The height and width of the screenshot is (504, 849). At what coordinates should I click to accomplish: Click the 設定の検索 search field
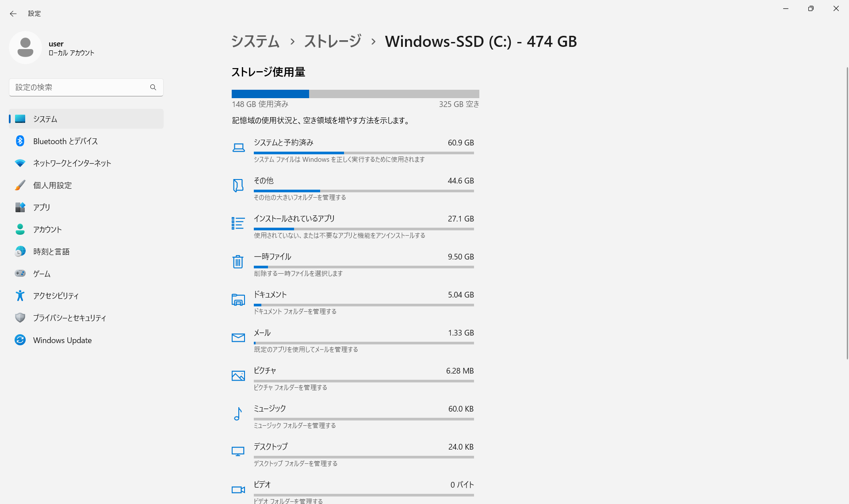(80, 88)
